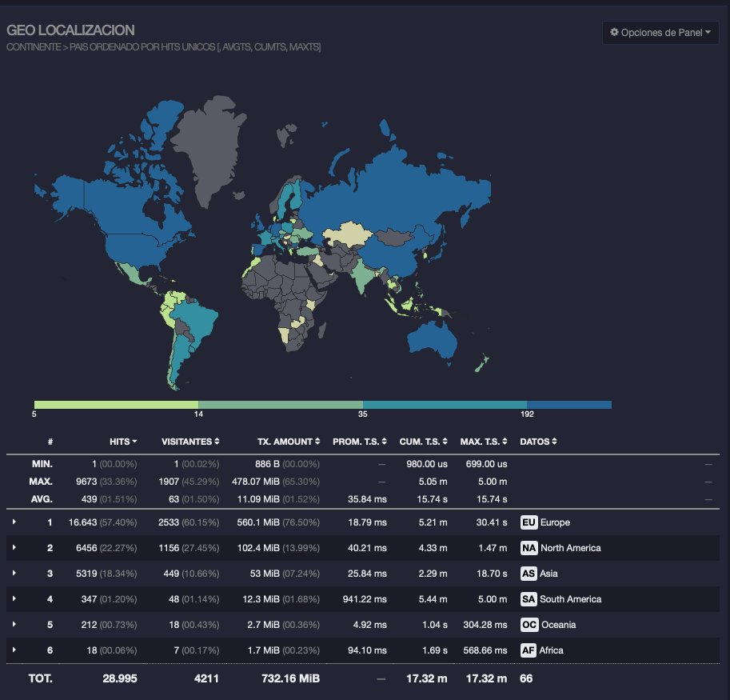Click the total hits value 28.995
Image resolution: width=730 pixels, height=700 pixels.
tap(120, 678)
